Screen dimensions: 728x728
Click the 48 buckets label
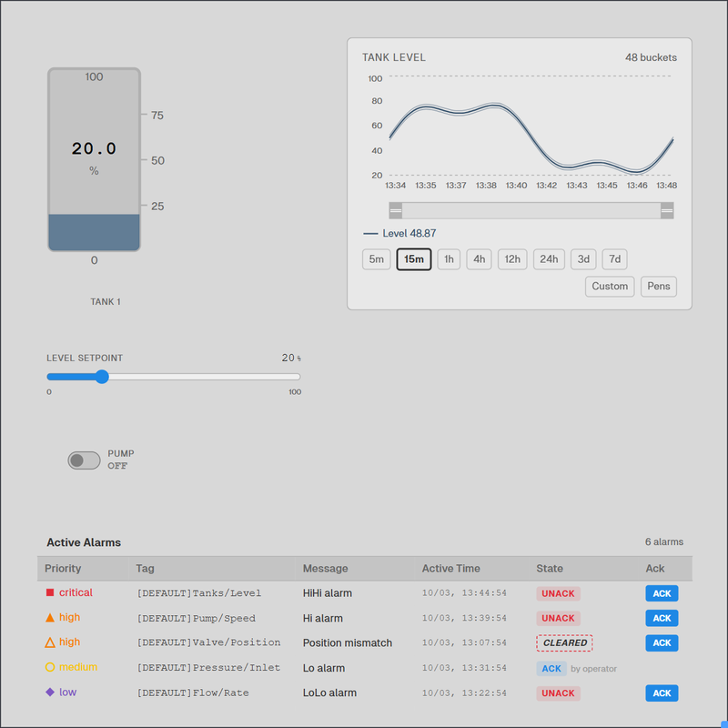(x=651, y=57)
